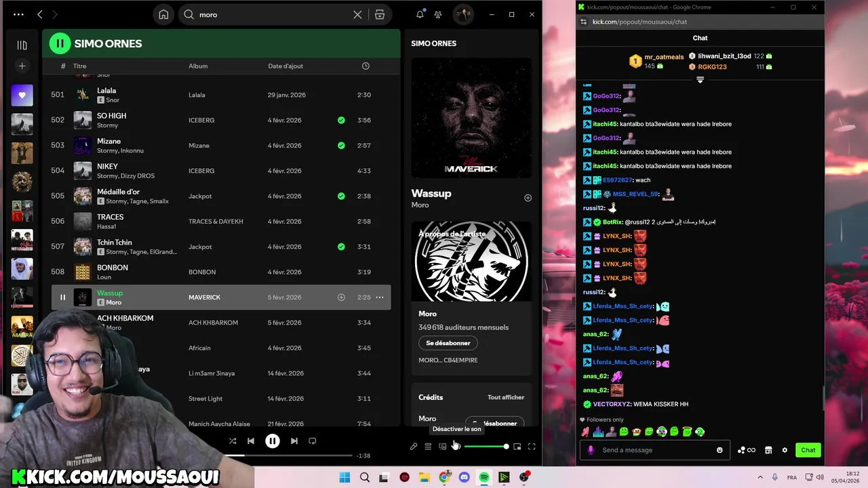868x488 pixels.
Task: Click the green Chat send button
Action: tap(808, 450)
